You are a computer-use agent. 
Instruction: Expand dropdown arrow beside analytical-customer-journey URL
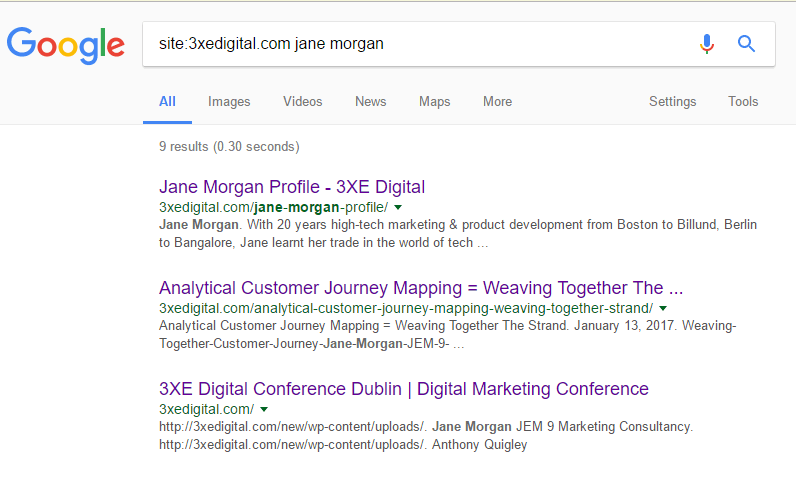pyautogui.click(x=663, y=308)
